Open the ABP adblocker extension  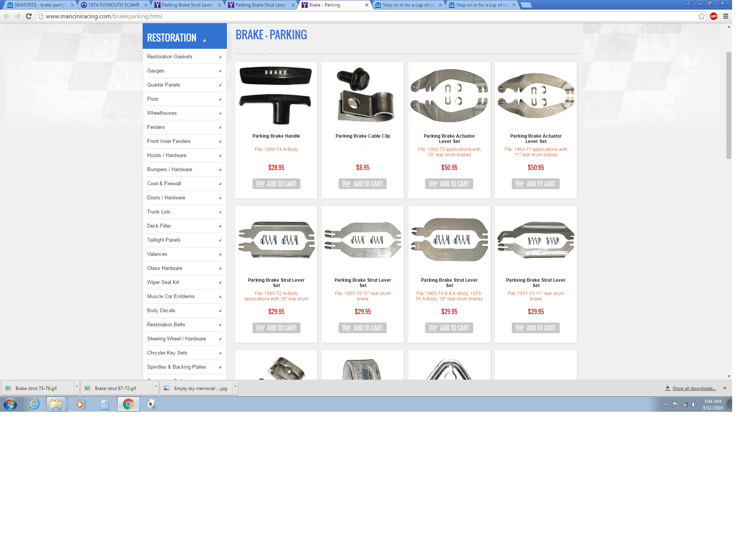coord(713,16)
